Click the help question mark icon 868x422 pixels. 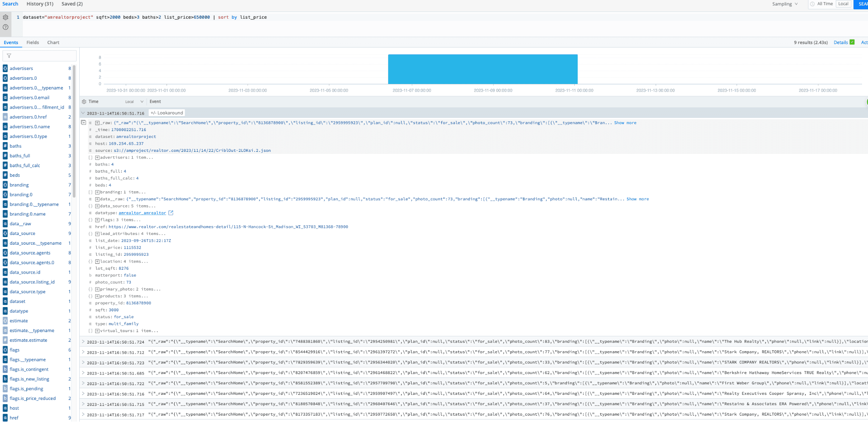6,27
